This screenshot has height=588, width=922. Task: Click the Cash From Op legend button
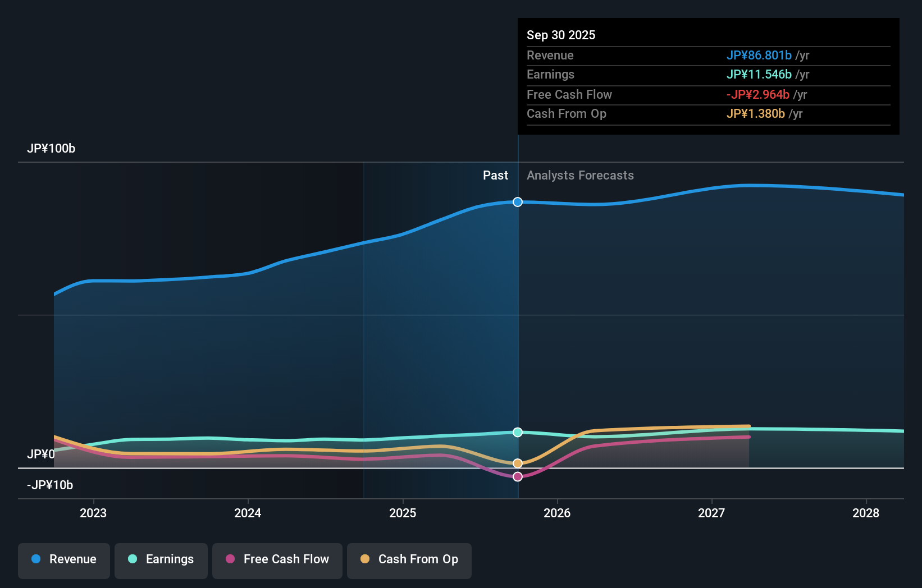coord(409,560)
